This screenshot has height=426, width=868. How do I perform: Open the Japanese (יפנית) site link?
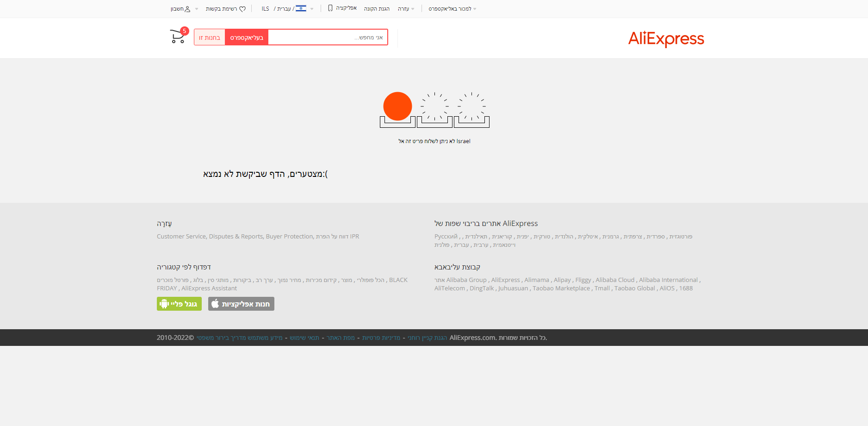pos(523,236)
